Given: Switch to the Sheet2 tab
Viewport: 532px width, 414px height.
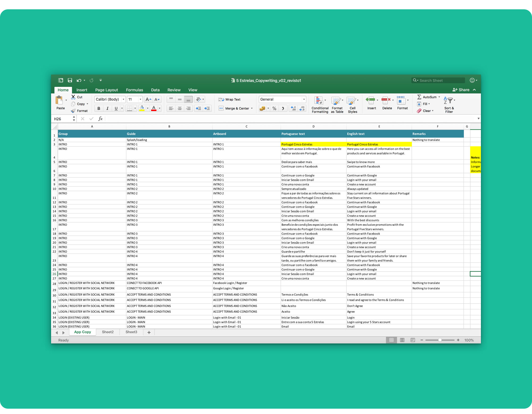Looking at the screenshot, I should tap(108, 332).
